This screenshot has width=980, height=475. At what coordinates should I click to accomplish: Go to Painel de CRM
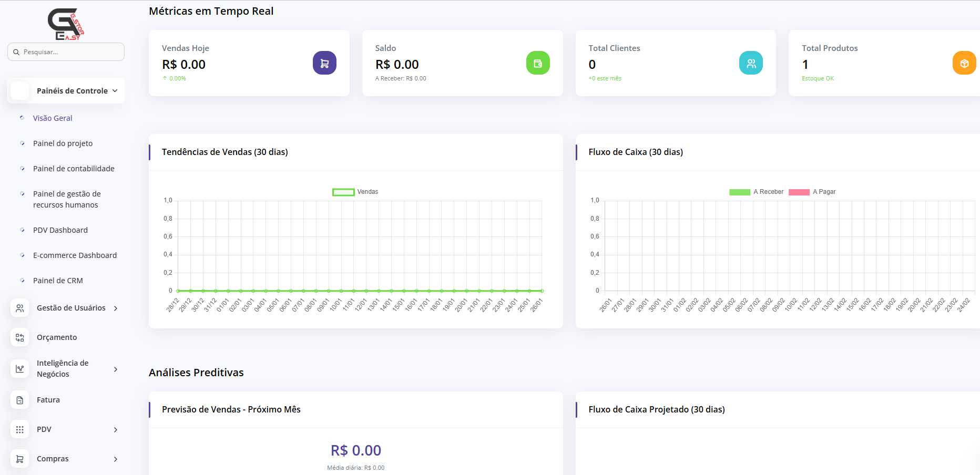tap(58, 281)
